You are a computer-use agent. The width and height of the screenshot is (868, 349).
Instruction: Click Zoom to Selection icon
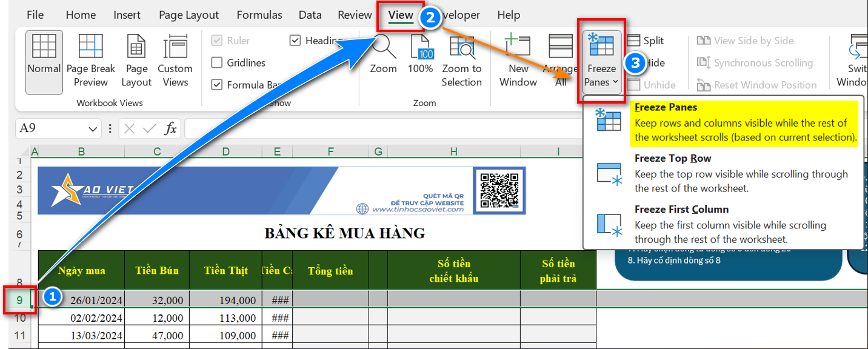(462, 47)
